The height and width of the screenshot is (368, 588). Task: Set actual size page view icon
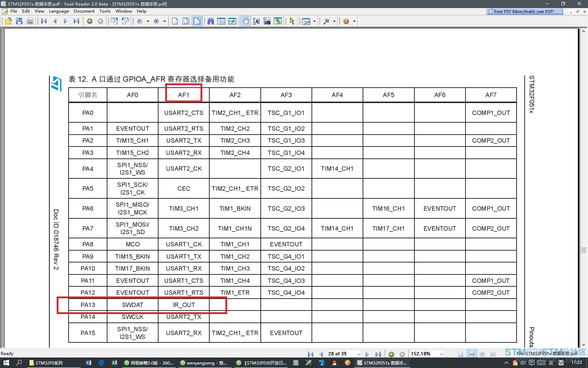pos(175,21)
